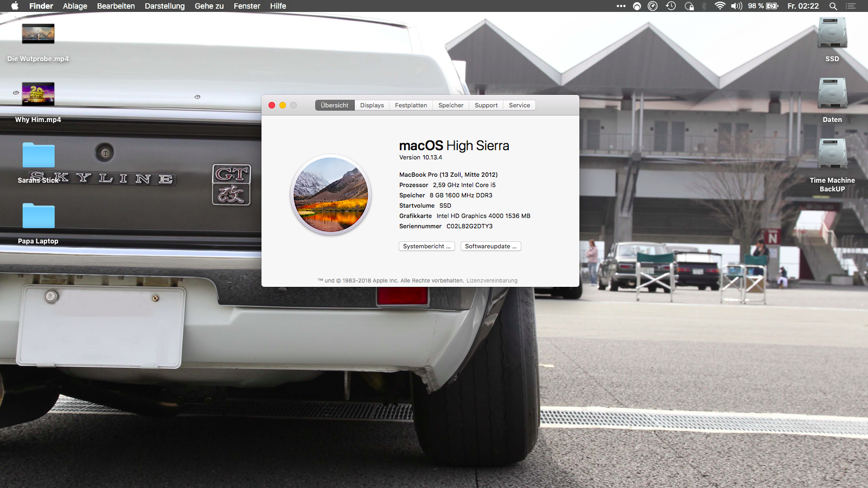The height and width of the screenshot is (488, 868).
Task: Click the macOS High Sierra heading
Action: pyautogui.click(x=454, y=145)
